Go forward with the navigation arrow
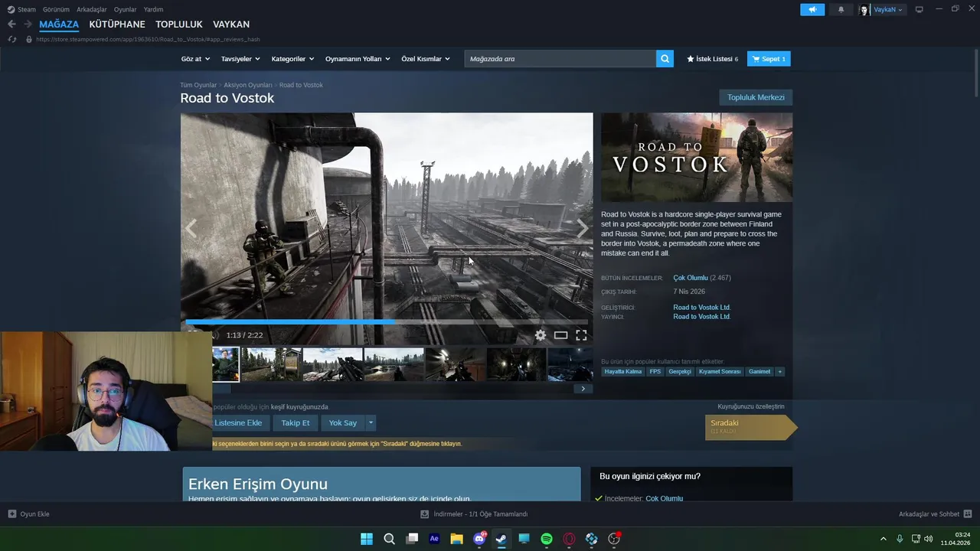 (x=28, y=24)
